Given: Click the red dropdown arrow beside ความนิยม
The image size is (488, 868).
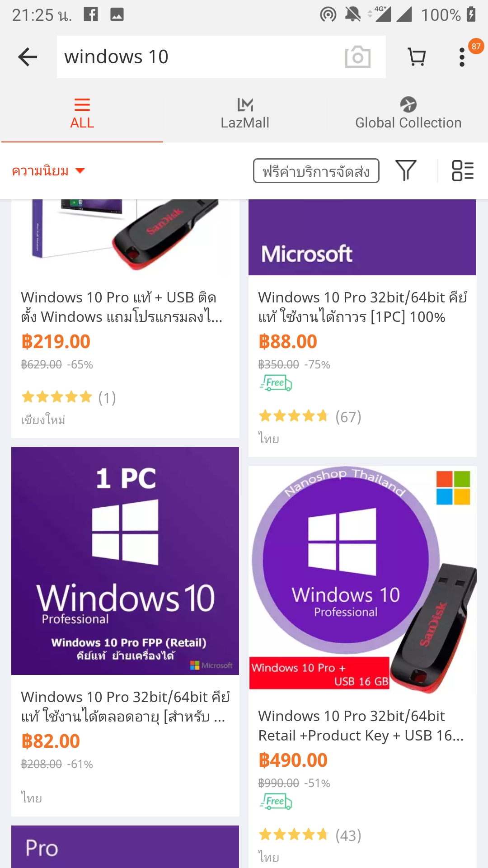Looking at the screenshot, I should click(80, 171).
